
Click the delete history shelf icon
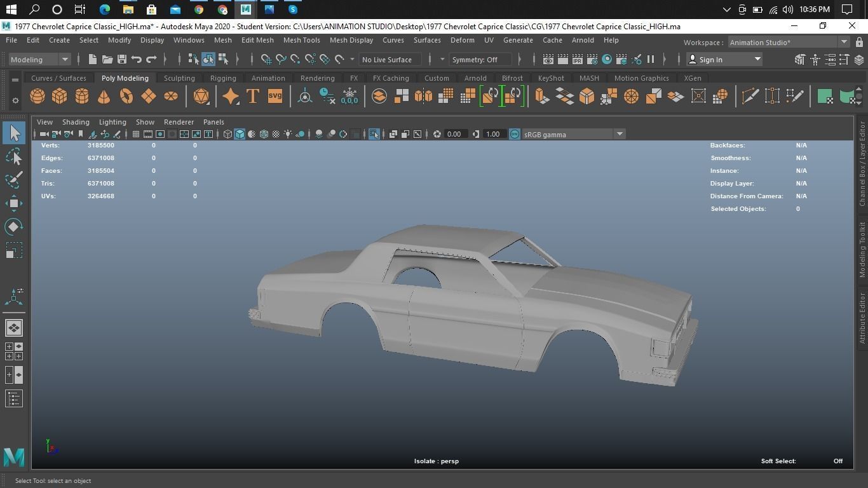click(x=327, y=96)
